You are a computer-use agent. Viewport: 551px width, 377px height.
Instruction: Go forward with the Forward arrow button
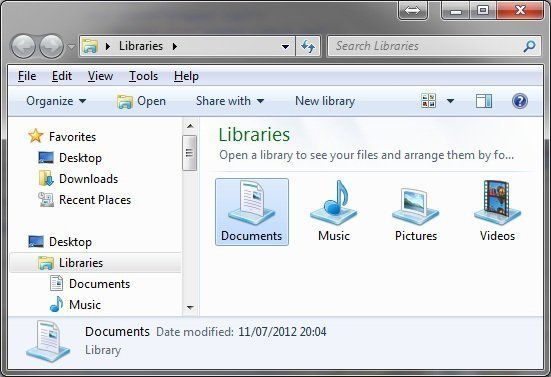point(51,46)
